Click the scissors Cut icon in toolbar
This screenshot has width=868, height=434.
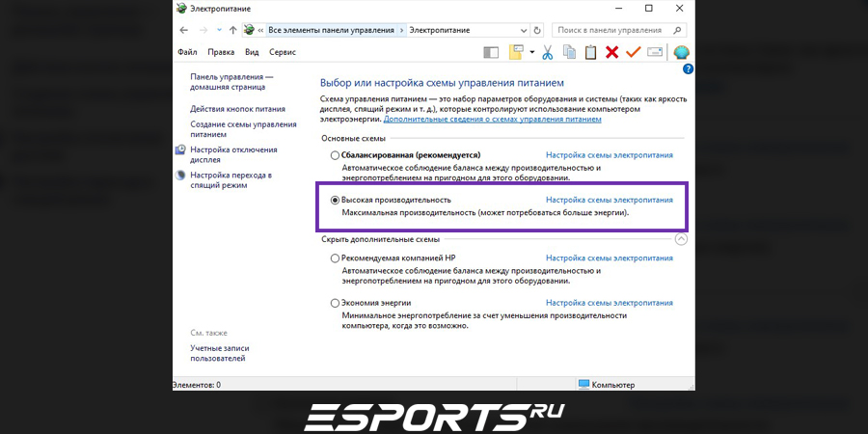547,53
